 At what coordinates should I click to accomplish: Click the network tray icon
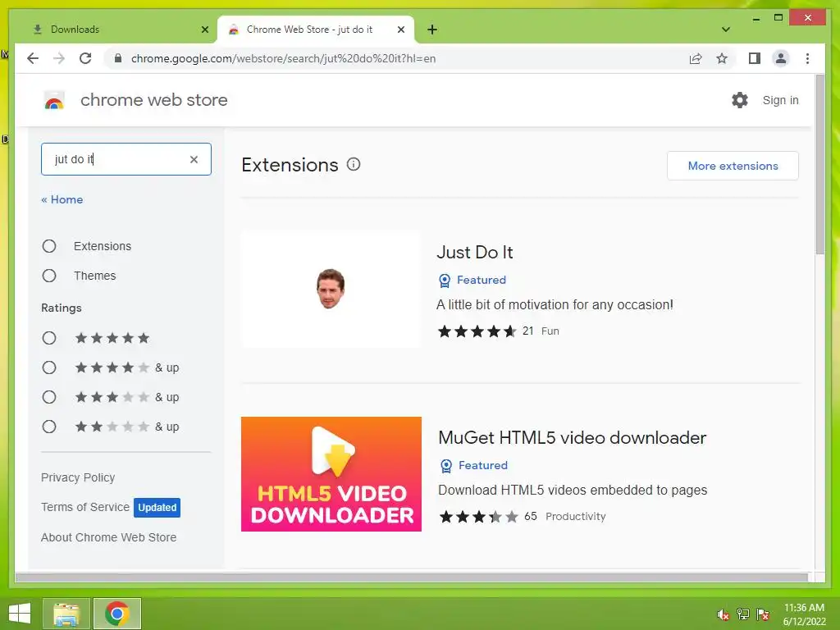pos(742,614)
